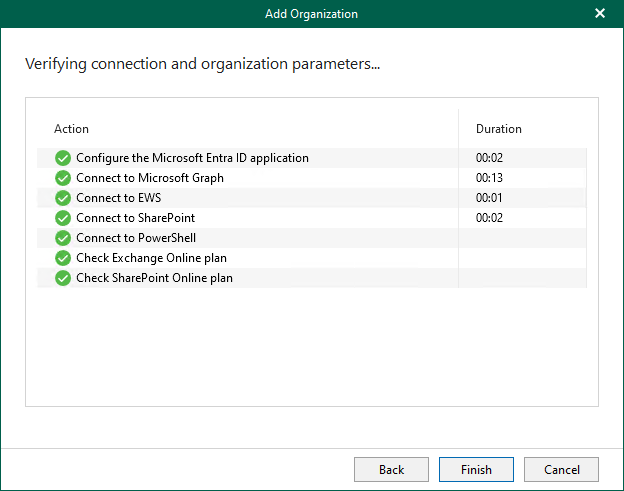Close the Add Organization dialog
Screen dimensions: 624x491
[x=600, y=14]
